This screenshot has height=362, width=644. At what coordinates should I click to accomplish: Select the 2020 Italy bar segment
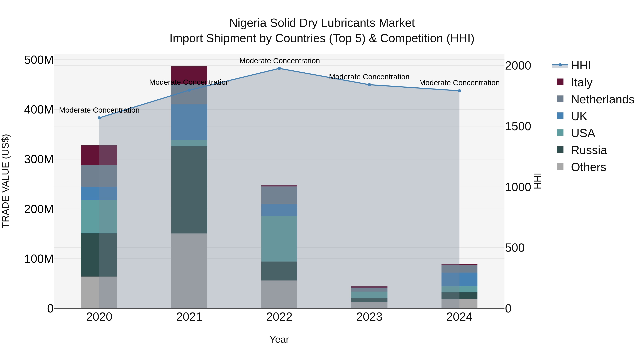[x=99, y=155]
